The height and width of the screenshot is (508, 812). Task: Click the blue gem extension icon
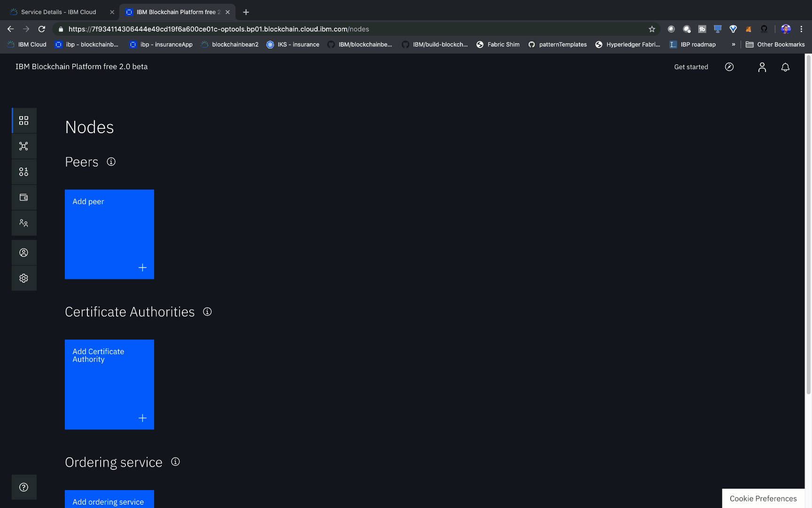pos(733,29)
